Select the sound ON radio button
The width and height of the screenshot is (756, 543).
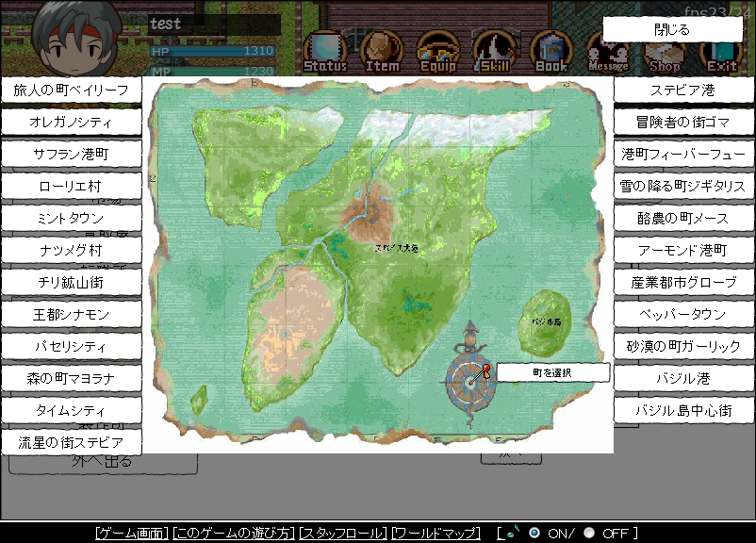(534, 533)
